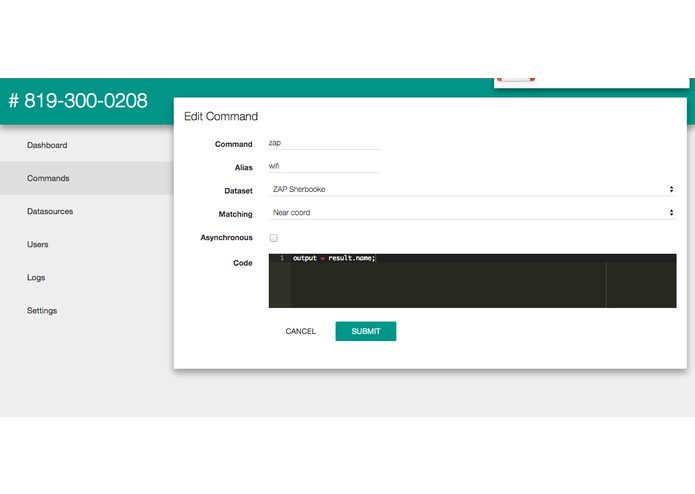Click the Command input field containing zap
The image size is (695, 494).
324,143
